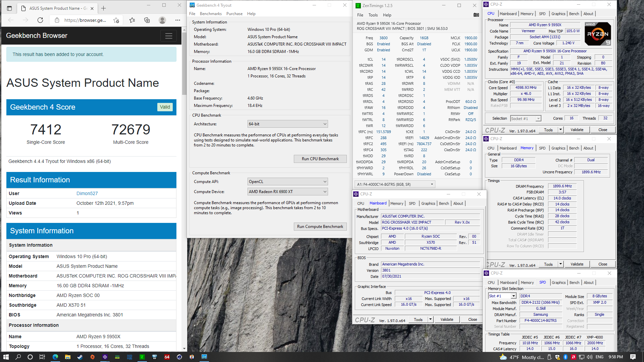Click the Valid badge on Geekbench 4 Score
Screen dimensions: 644x362
tap(165, 107)
